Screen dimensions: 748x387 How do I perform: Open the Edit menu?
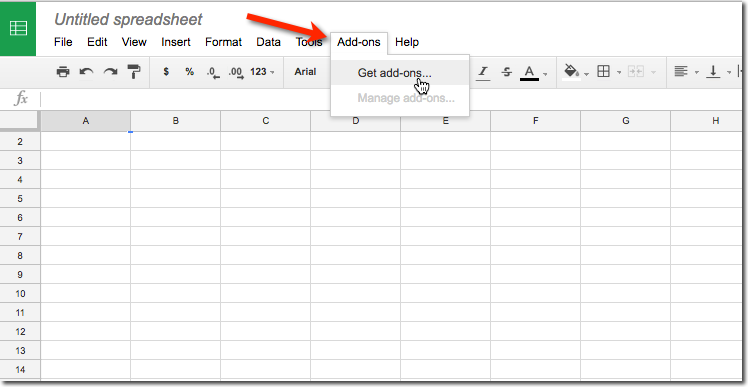97,42
